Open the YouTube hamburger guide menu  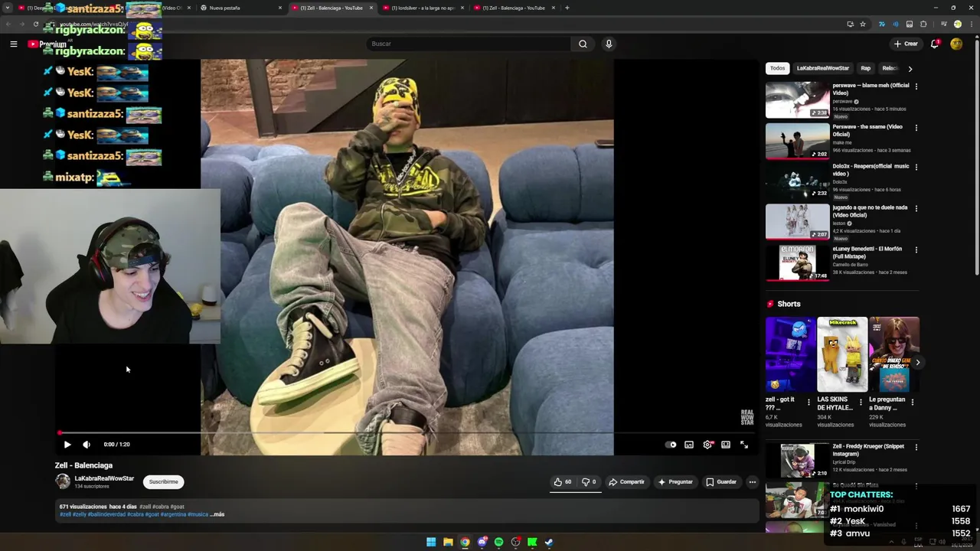[x=13, y=44]
